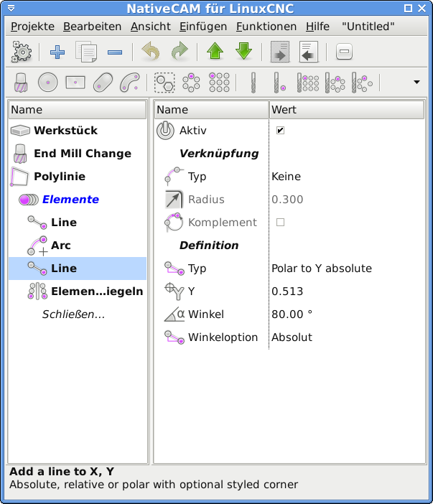Select the Line item above Arc

coord(77,223)
